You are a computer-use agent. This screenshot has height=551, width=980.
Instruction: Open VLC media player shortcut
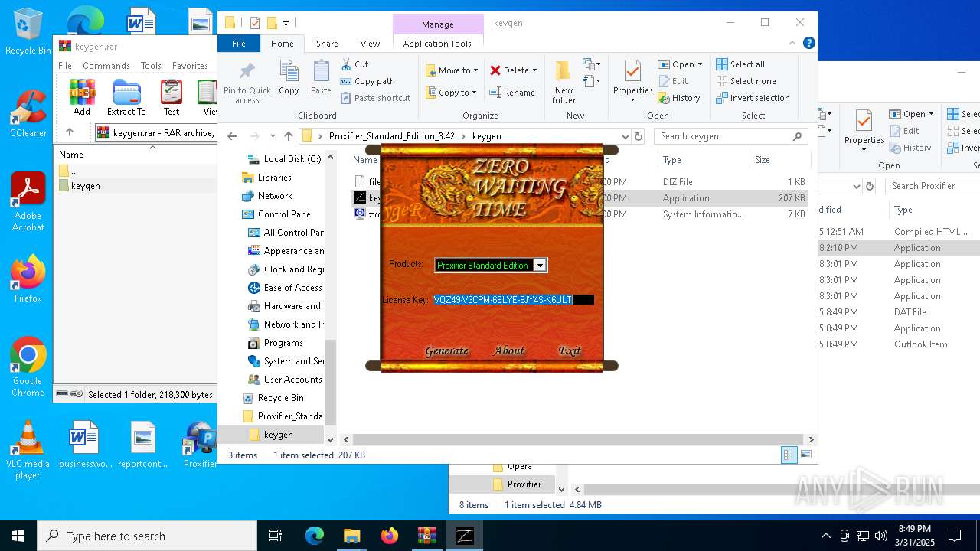tap(28, 450)
